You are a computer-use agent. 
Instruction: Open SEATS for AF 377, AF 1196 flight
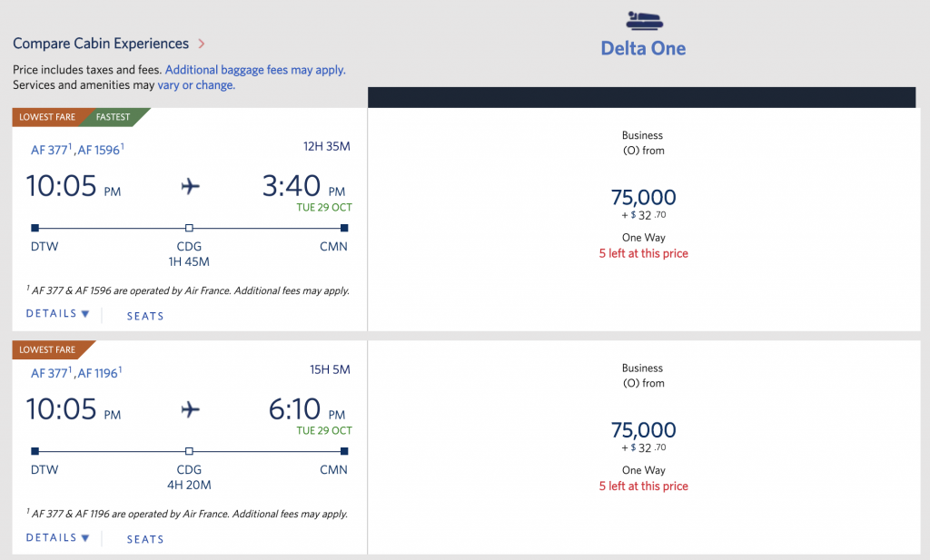[145, 539]
